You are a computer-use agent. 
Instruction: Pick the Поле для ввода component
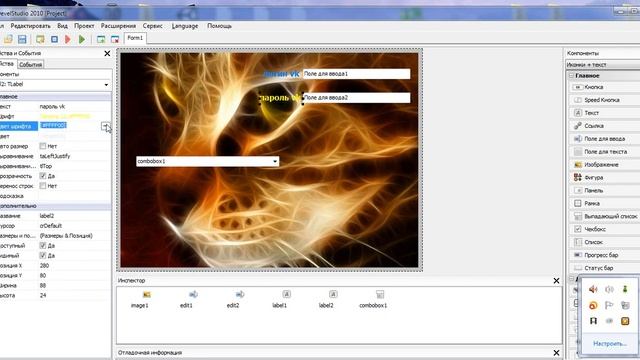click(x=604, y=139)
